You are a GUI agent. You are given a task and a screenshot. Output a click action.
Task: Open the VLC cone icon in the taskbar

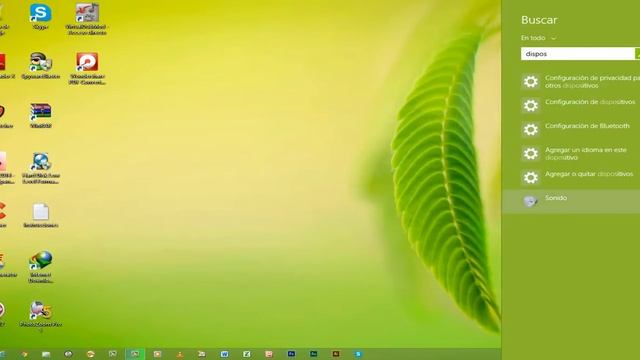pyautogui.click(x=180, y=354)
